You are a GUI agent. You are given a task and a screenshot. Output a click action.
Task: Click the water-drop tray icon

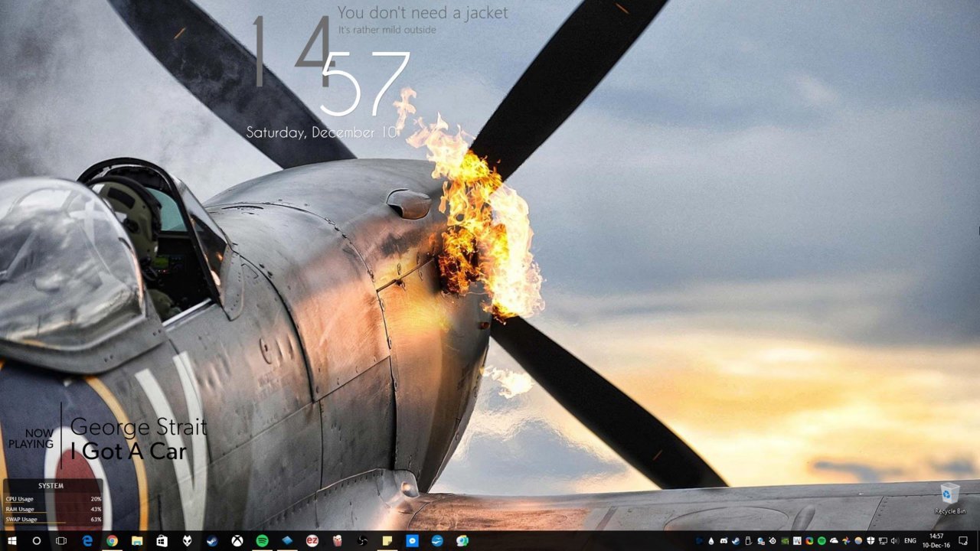[x=711, y=541]
